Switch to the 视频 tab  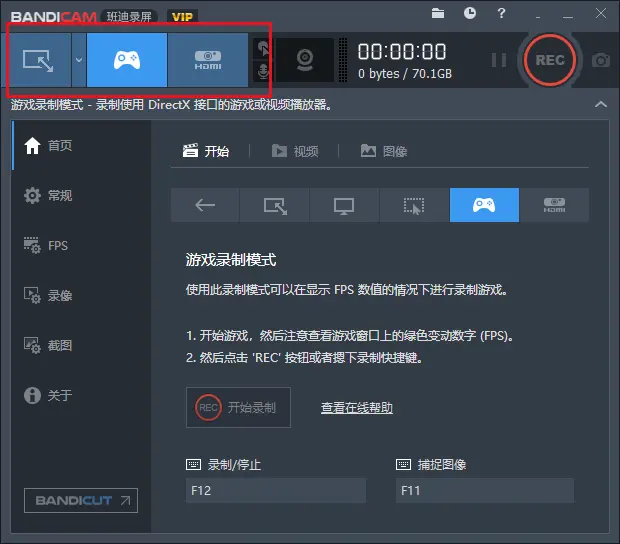point(295,151)
